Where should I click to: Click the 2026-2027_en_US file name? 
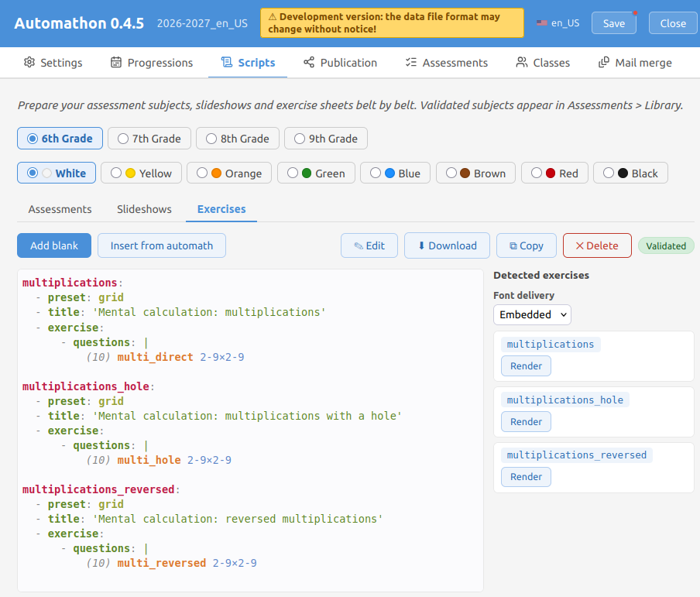[202, 23]
